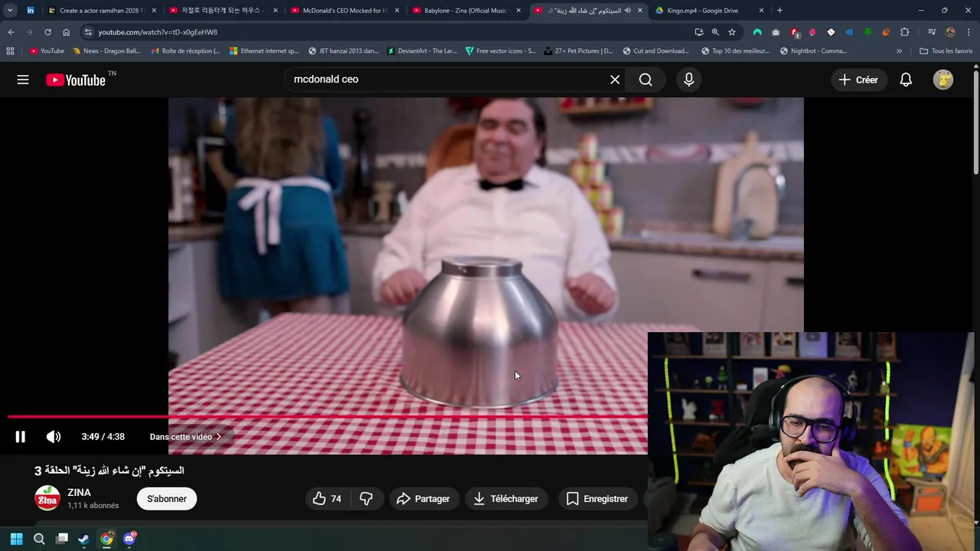Dislike the video with thumbs down
This screenshot has height=551, width=980.
click(366, 499)
